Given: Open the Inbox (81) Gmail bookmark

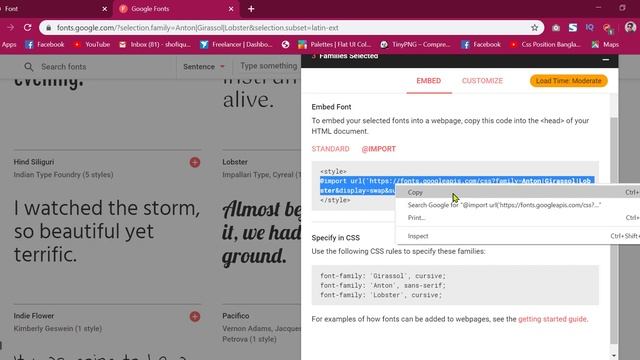Looking at the screenshot, I should point(155,44).
